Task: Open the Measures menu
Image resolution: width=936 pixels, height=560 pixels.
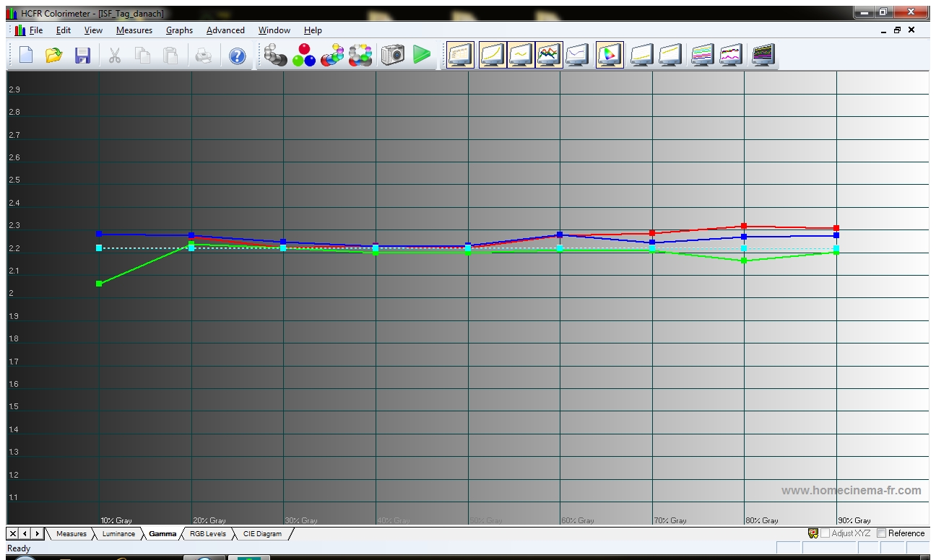Action: [134, 30]
